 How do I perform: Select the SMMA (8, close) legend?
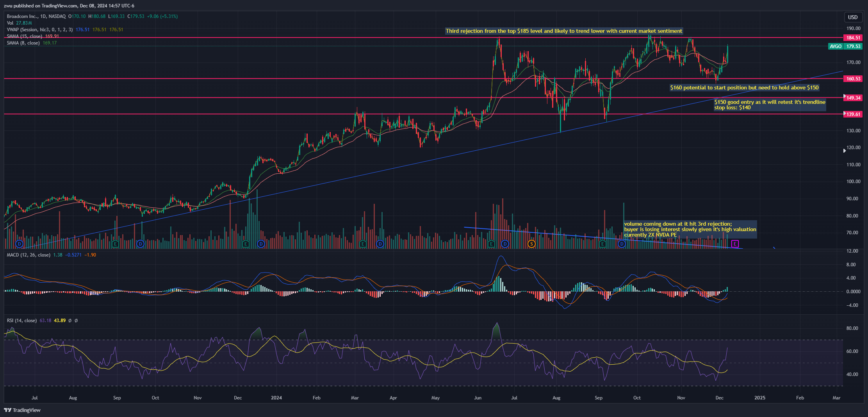23,43
